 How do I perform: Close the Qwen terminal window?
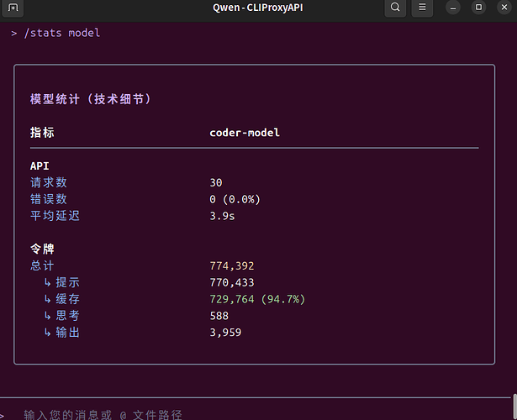pyautogui.click(x=504, y=8)
